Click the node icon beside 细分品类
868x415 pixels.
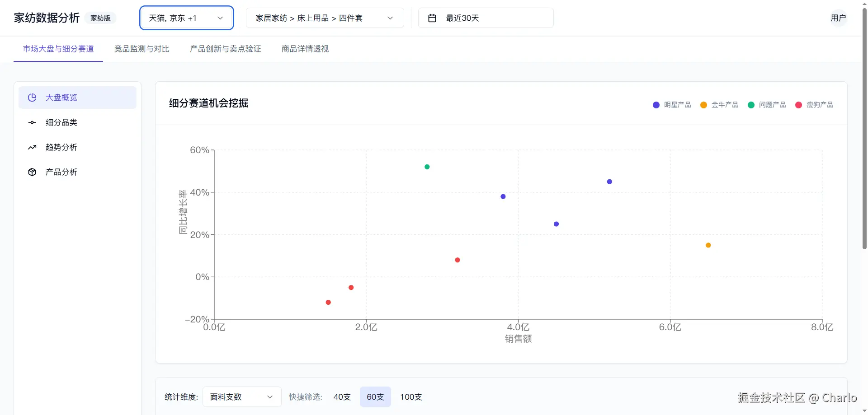[x=32, y=122]
